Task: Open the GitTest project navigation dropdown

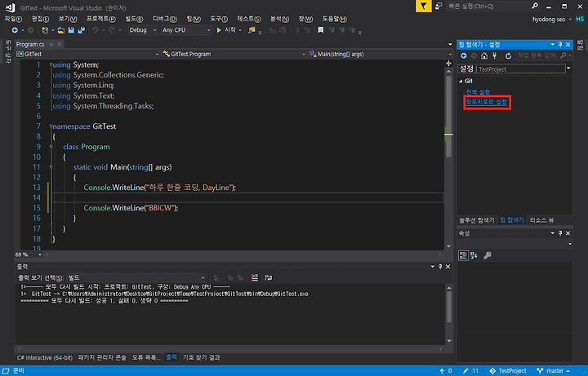Action: click(87, 54)
